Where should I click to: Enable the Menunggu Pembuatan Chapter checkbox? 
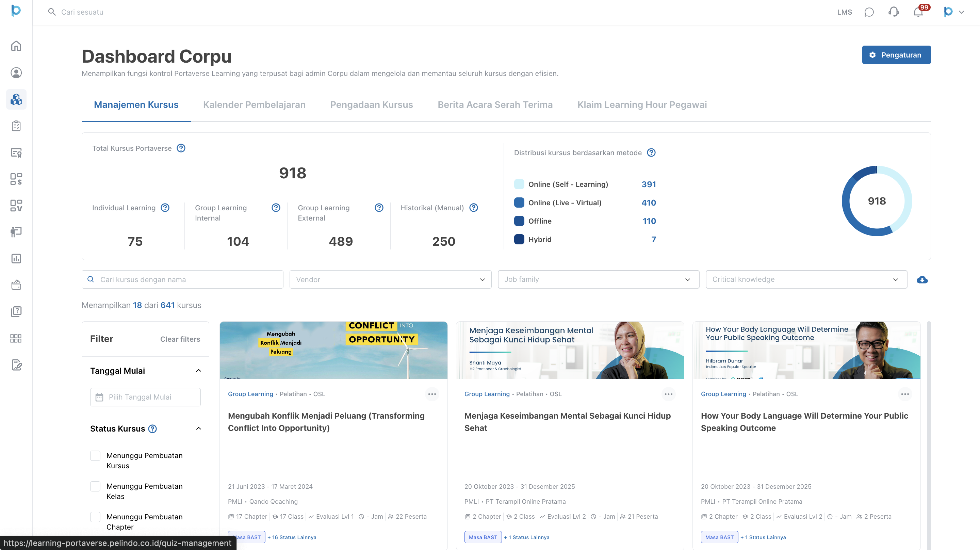95,517
